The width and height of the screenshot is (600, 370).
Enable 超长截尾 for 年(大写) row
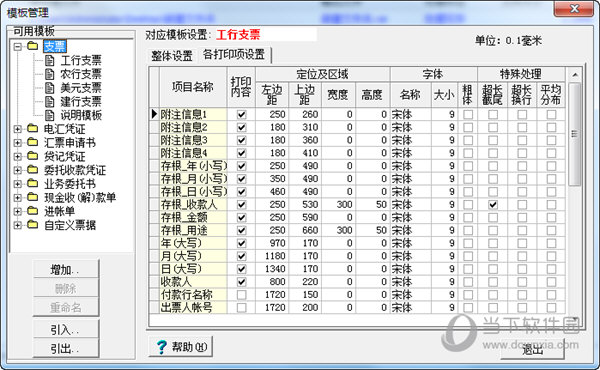coord(493,243)
